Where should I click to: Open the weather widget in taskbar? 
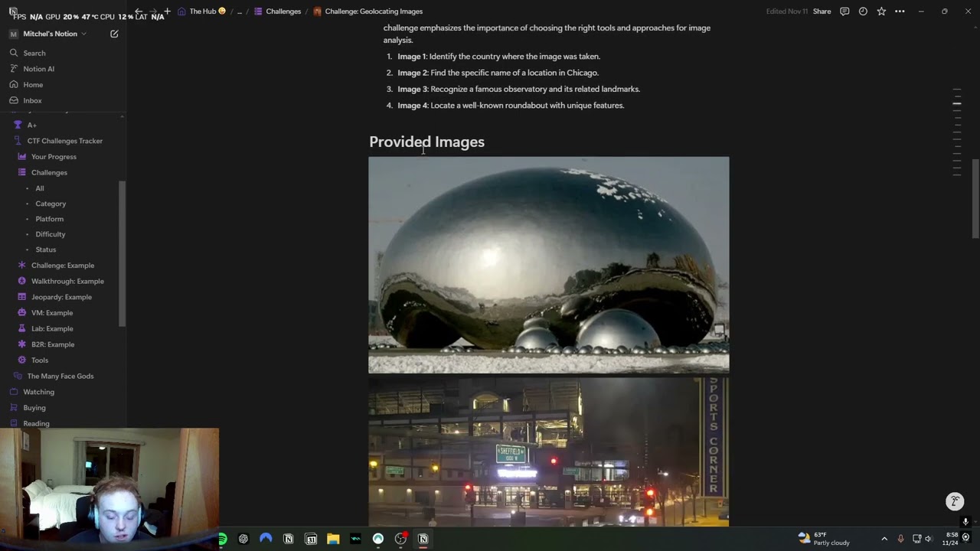[824, 539]
